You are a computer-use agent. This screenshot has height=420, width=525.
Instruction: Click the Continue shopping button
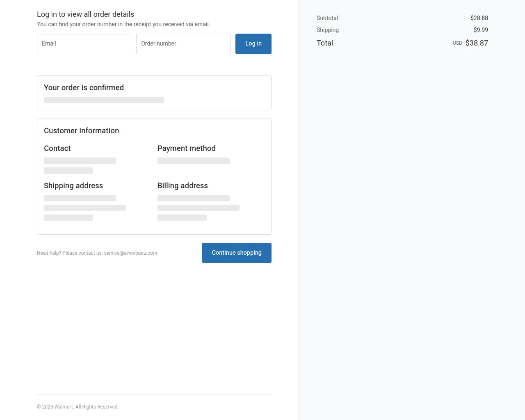coord(236,253)
